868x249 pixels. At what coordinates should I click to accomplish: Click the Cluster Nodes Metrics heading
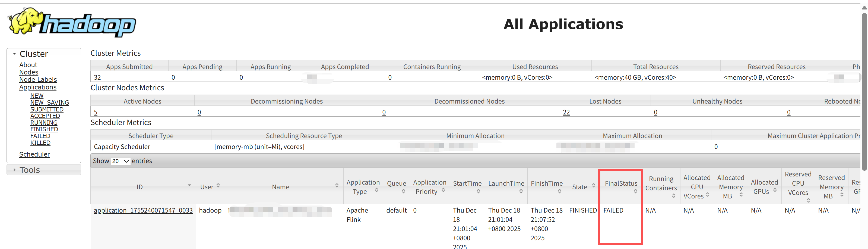(127, 88)
